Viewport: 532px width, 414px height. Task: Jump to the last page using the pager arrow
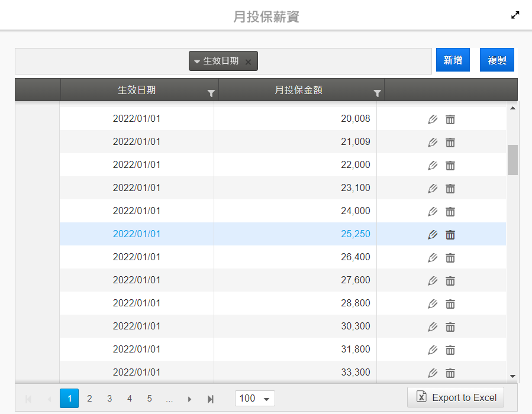[x=210, y=399]
